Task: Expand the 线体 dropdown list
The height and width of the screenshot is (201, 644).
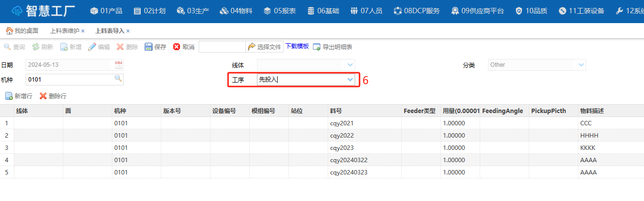Action: tap(350, 65)
